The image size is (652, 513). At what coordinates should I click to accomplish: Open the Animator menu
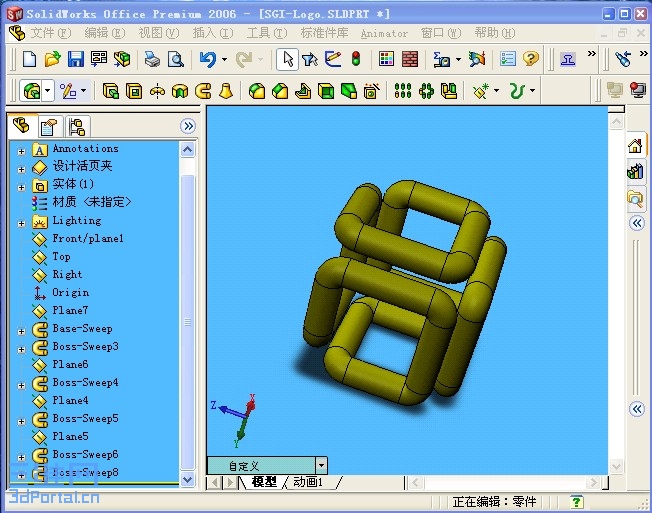coord(384,33)
